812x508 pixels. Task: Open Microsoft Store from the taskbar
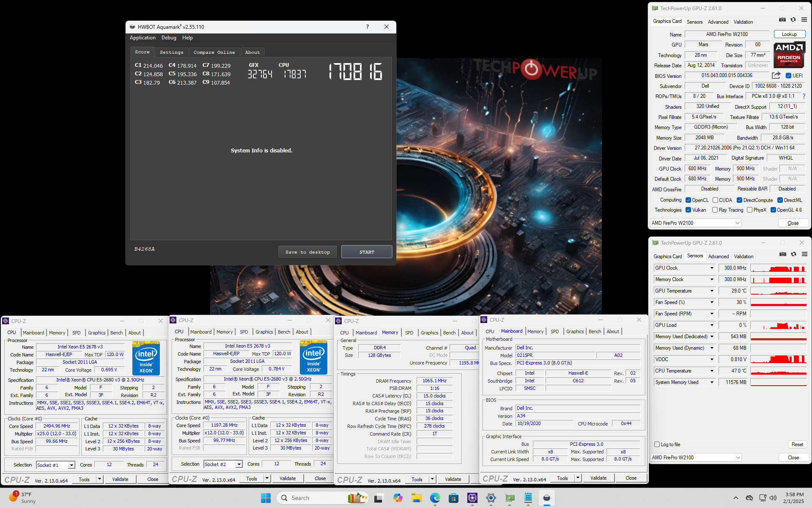454,498
